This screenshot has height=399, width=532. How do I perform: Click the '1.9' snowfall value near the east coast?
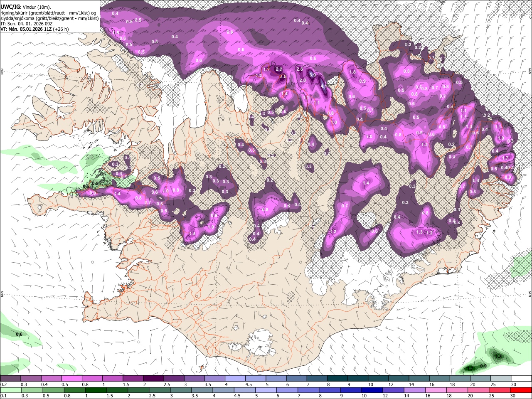(501, 138)
